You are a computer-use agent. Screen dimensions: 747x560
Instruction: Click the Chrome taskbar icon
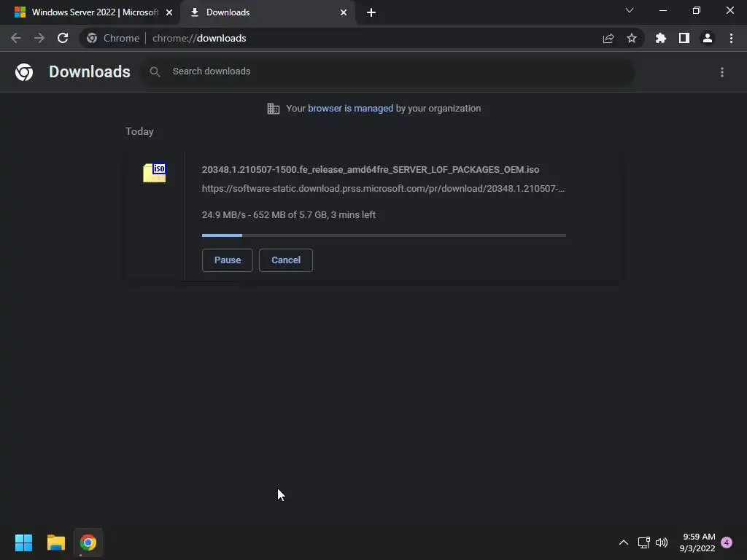(x=88, y=542)
